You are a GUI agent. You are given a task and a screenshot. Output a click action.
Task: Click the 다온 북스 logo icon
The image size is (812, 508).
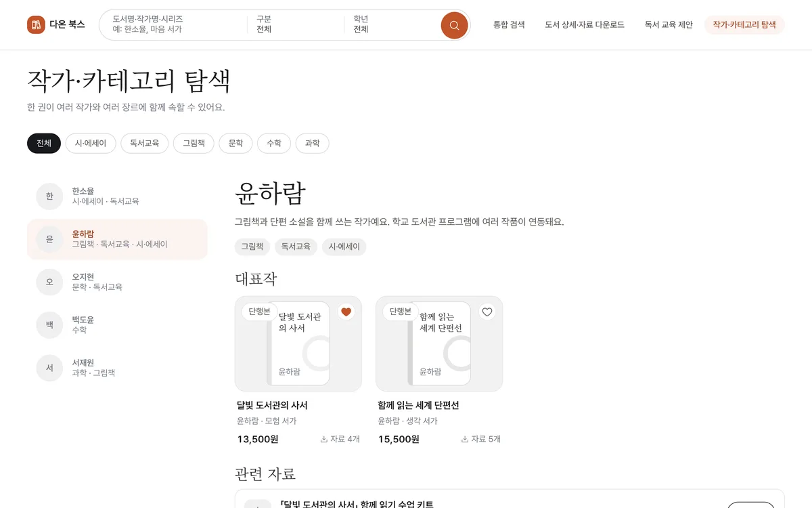(x=36, y=25)
